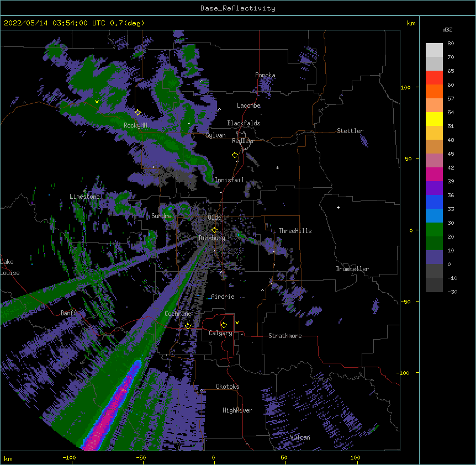Click the green 20-30 dBZ legend swatch
This screenshot has height=465, width=476.
point(434,230)
